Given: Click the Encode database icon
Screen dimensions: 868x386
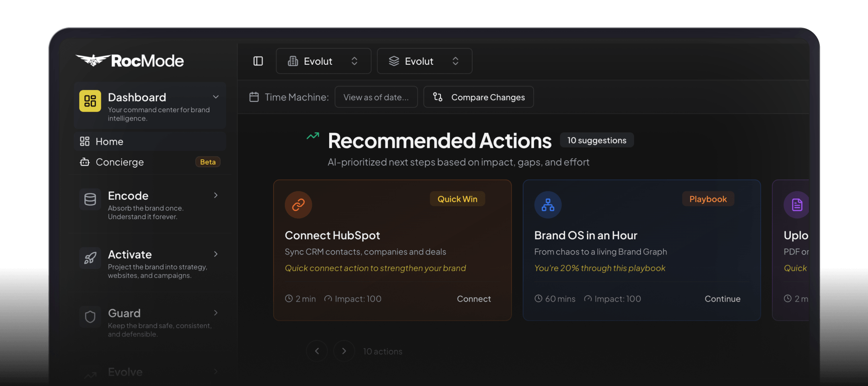Looking at the screenshot, I should coord(90,199).
